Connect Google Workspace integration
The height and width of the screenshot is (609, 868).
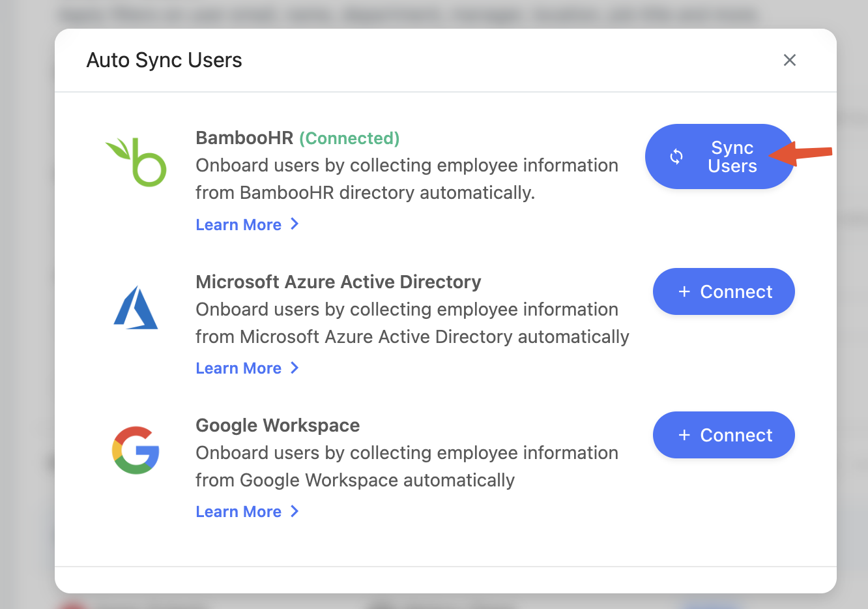pyautogui.click(x=723, y=435)
